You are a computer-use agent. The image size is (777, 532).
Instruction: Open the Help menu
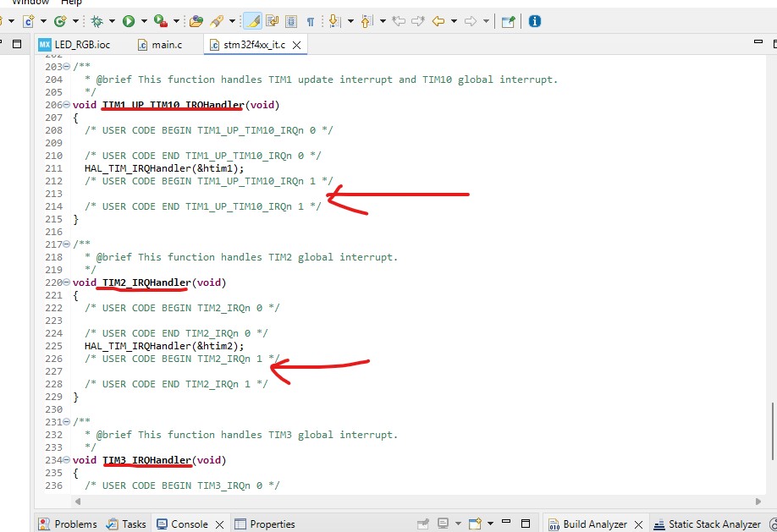(x=71, y=3)
